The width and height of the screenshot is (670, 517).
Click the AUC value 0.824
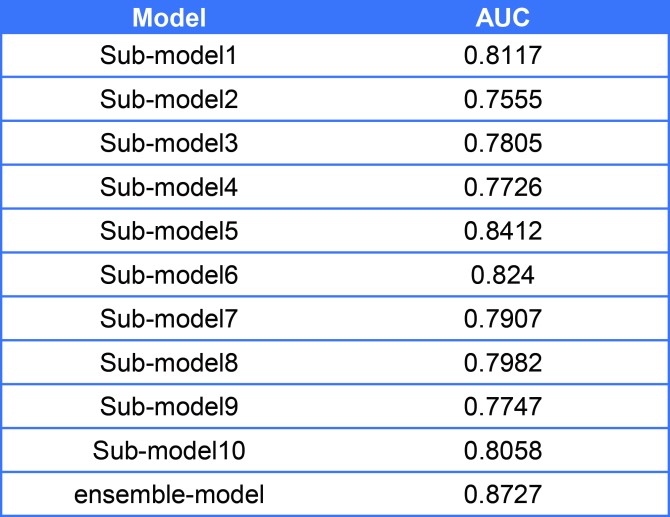click(503, 275)
